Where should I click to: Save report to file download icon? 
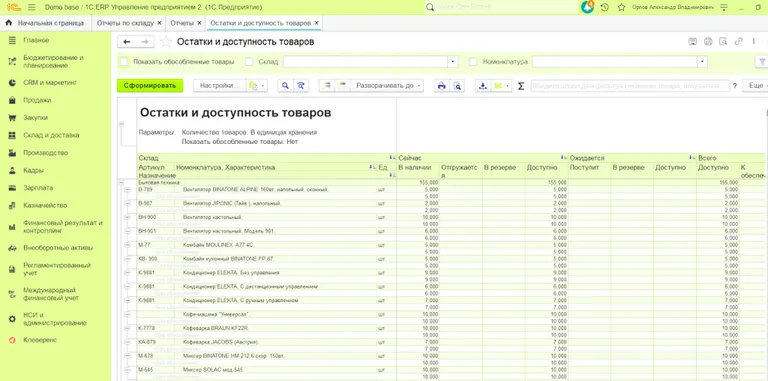pos(483,86)
